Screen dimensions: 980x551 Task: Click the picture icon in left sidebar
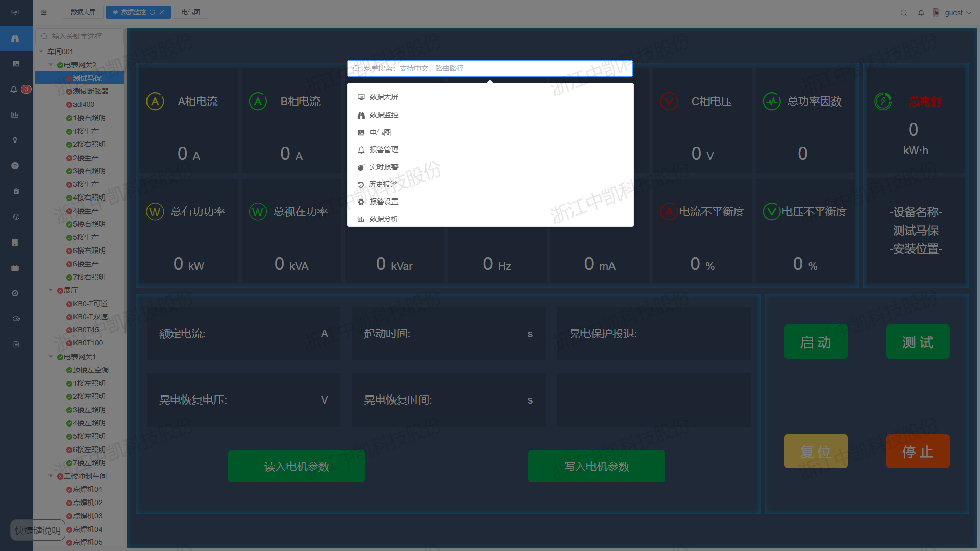point(16,64)
